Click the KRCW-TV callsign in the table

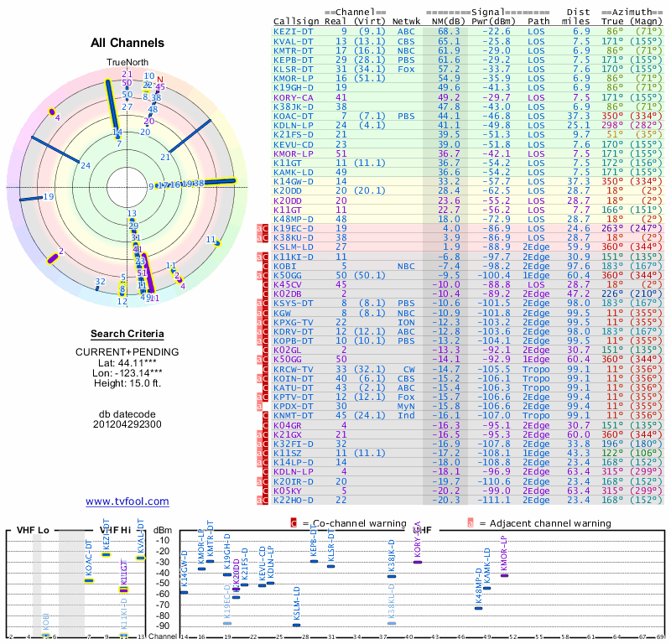(293, 369)
